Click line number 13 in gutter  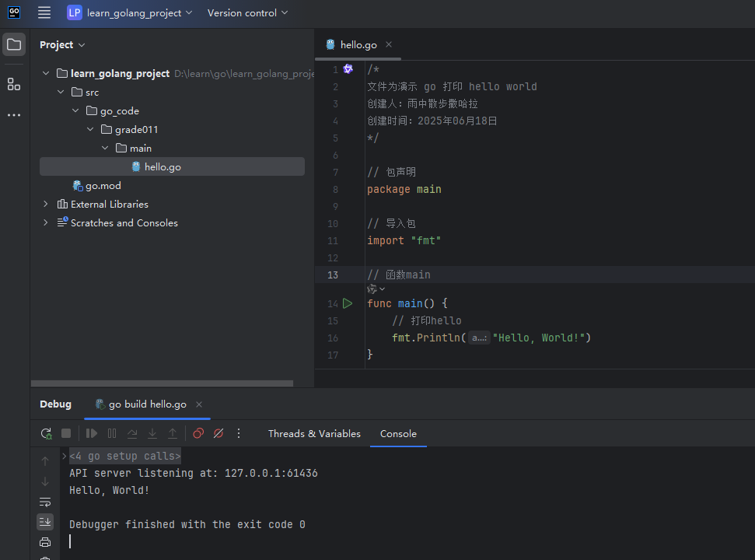coord(333,275)
